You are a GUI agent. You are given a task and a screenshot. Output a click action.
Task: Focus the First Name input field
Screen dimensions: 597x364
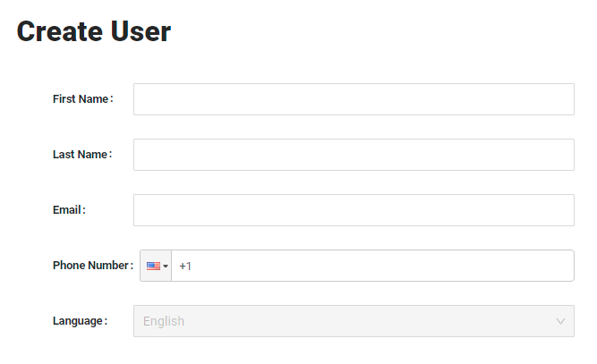point(354,99)
